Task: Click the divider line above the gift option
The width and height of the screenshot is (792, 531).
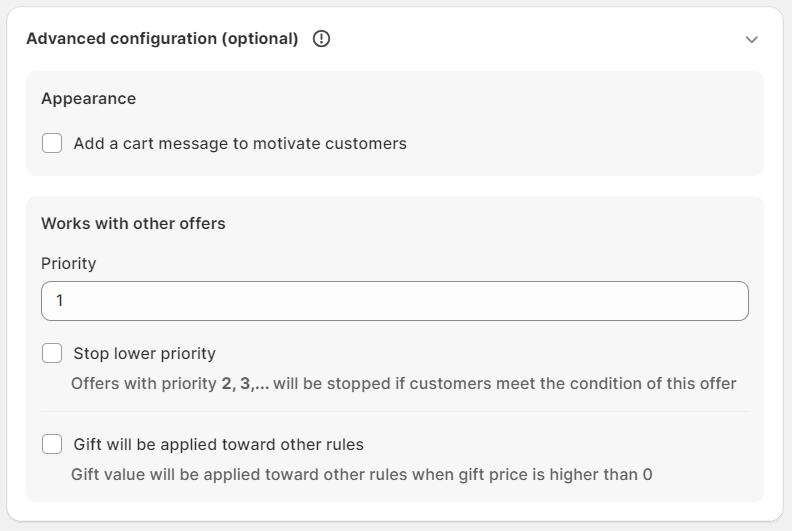Action: click(x=394, y=412)
